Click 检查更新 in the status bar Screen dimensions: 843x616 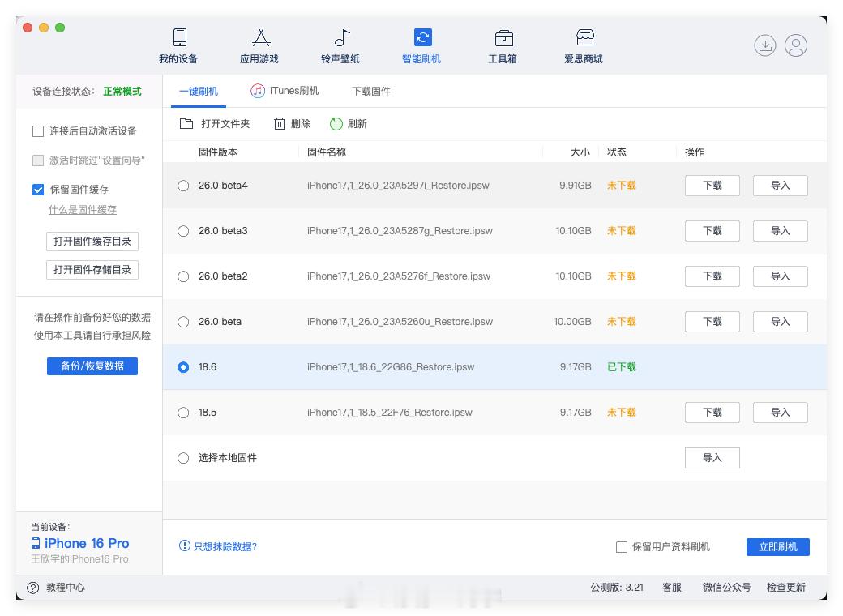786,588
